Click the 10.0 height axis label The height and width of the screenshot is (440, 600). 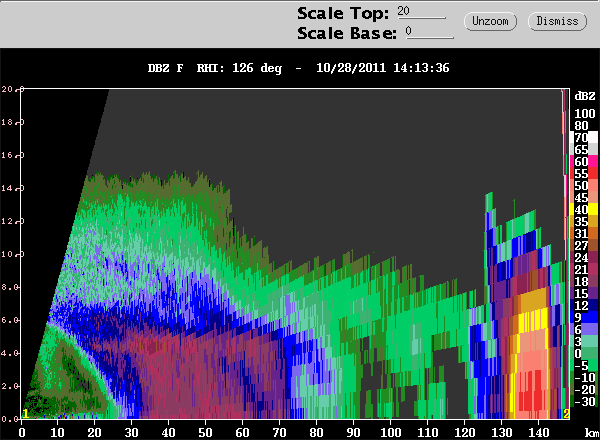[x=12, y=254]
